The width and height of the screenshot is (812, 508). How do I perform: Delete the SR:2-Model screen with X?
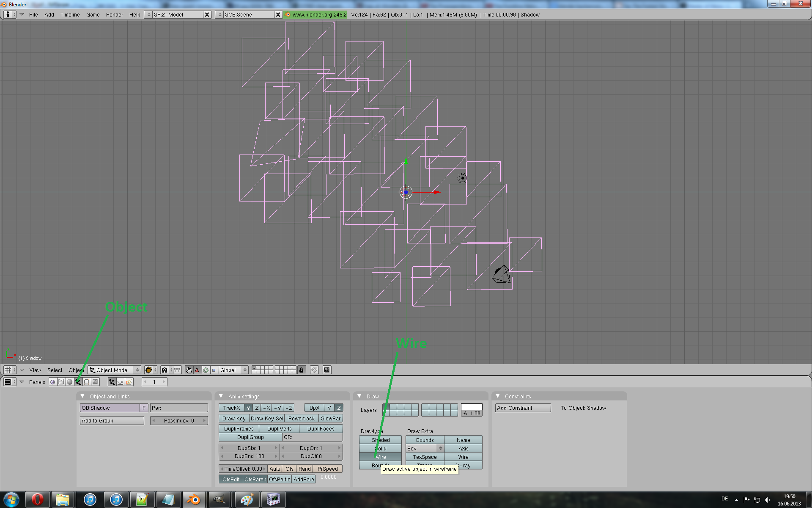(x=207, y=14)
